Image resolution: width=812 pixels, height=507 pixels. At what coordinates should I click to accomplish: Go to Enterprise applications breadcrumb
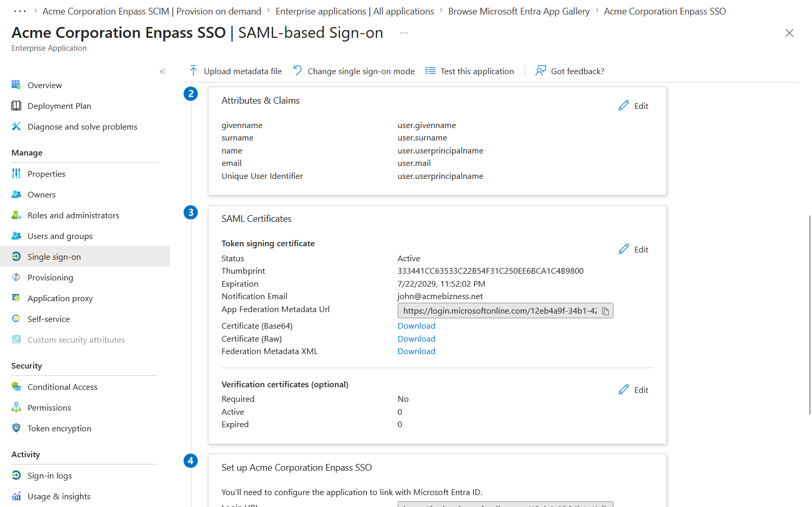(355, 11)
